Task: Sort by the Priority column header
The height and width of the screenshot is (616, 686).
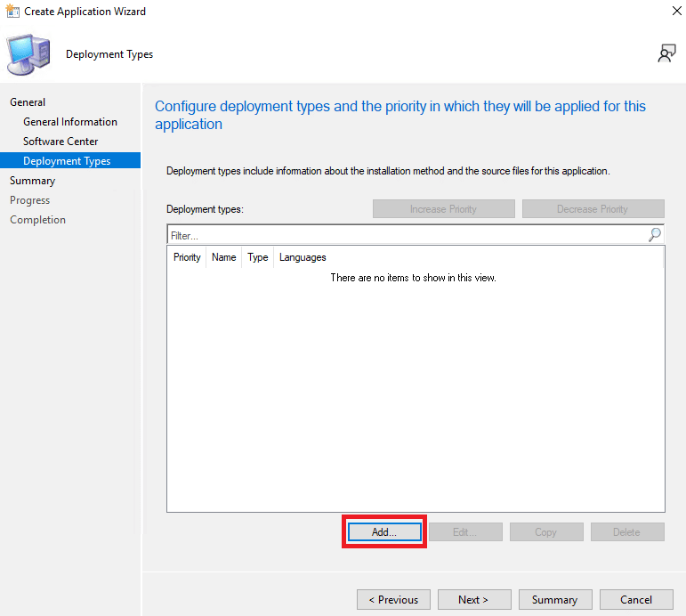Action: pyautogui.click(x=187, y=257)
